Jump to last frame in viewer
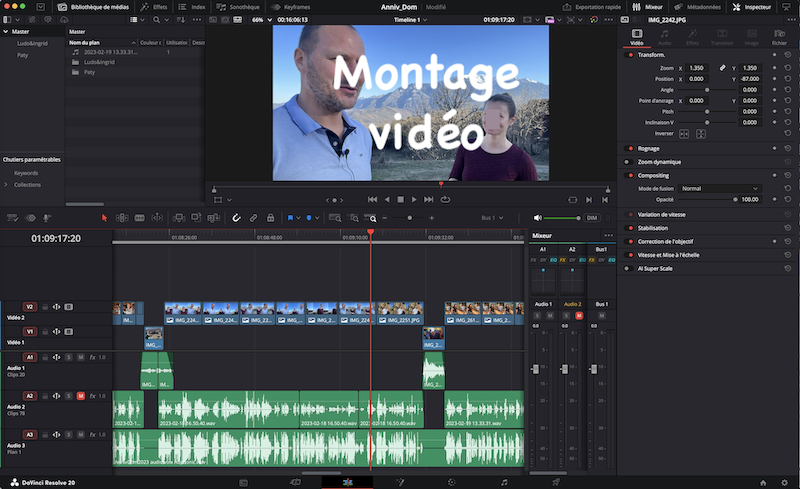 pos(429,200)
